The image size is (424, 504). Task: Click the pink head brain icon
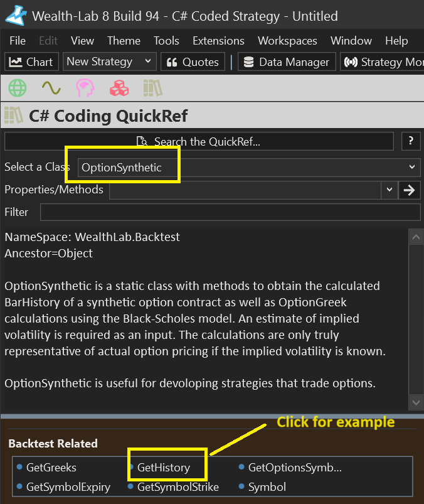(x=85, y=88)
